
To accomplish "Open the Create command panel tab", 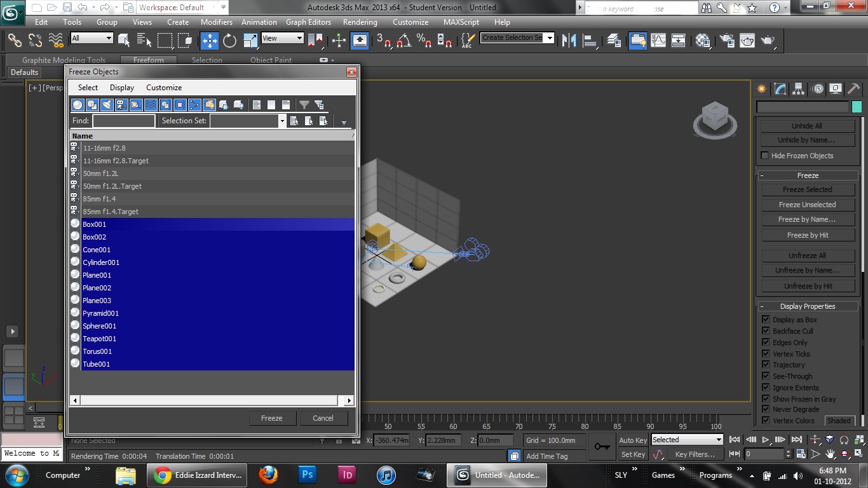I will [x=763, y=89].
